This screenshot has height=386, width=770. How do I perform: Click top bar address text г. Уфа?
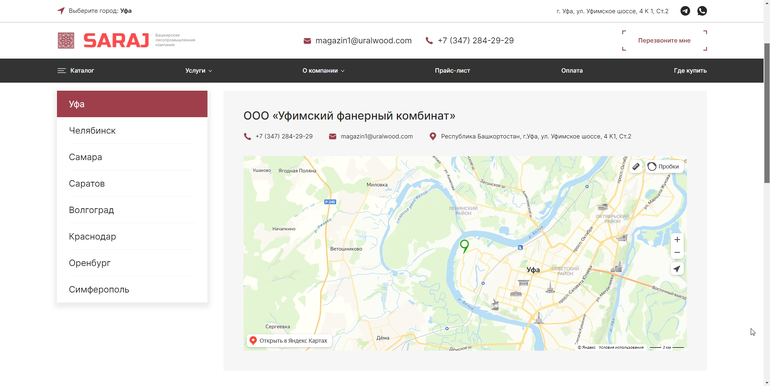click(x=612, y=11)
